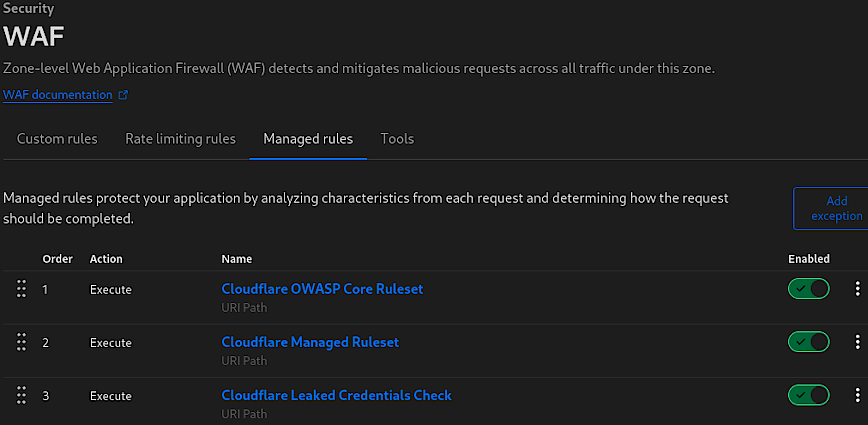This screenshot has width=868, height=425.
Task: Click URI Path under OWASP Core Ruleset
Action: pyautogui.click(x=244, y=307)
